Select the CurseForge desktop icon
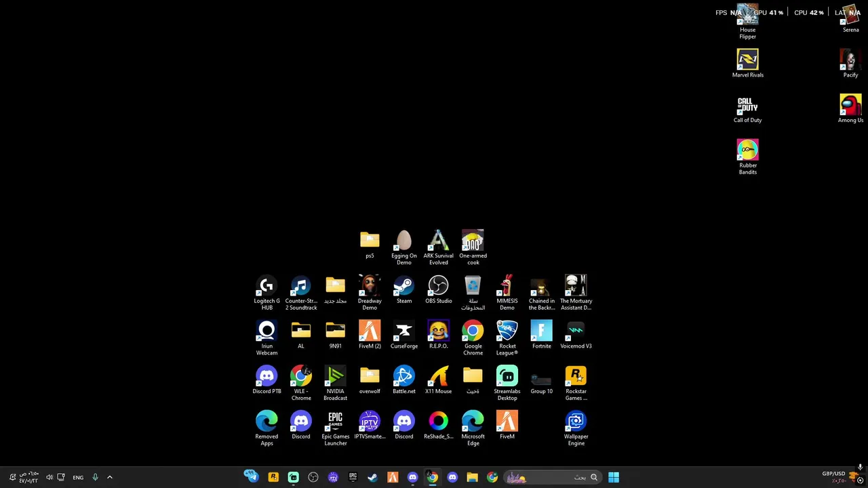The image size is (868, 488). pyautogui.click(x=403, y=335)
